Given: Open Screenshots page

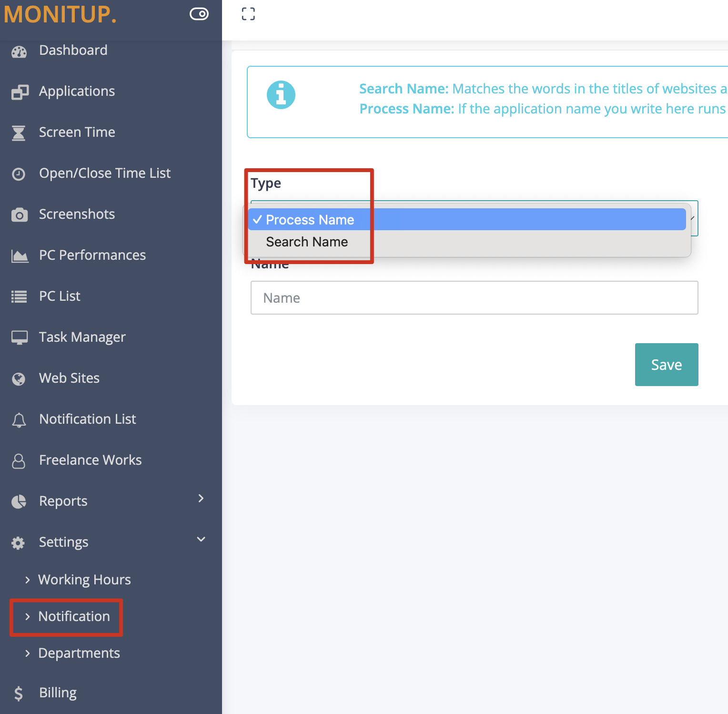Looking at the screenshot, I should click(x=77, y=214).
